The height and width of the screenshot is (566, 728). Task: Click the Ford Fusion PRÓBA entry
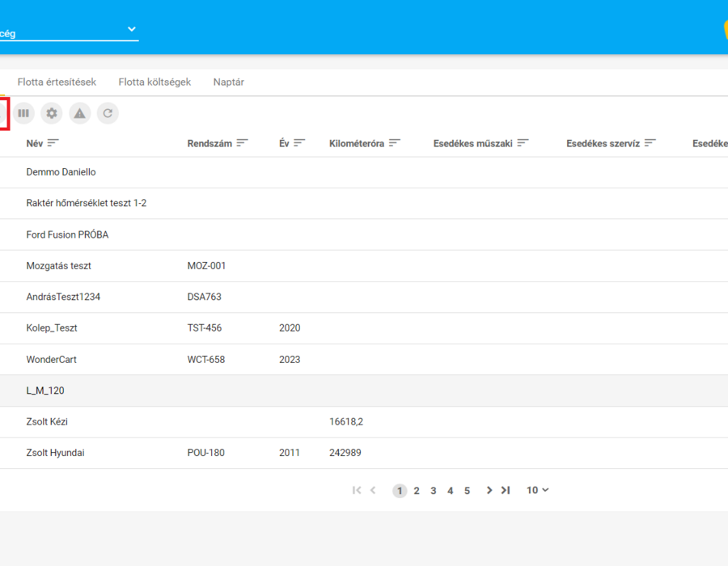click(x=67, y=234)
